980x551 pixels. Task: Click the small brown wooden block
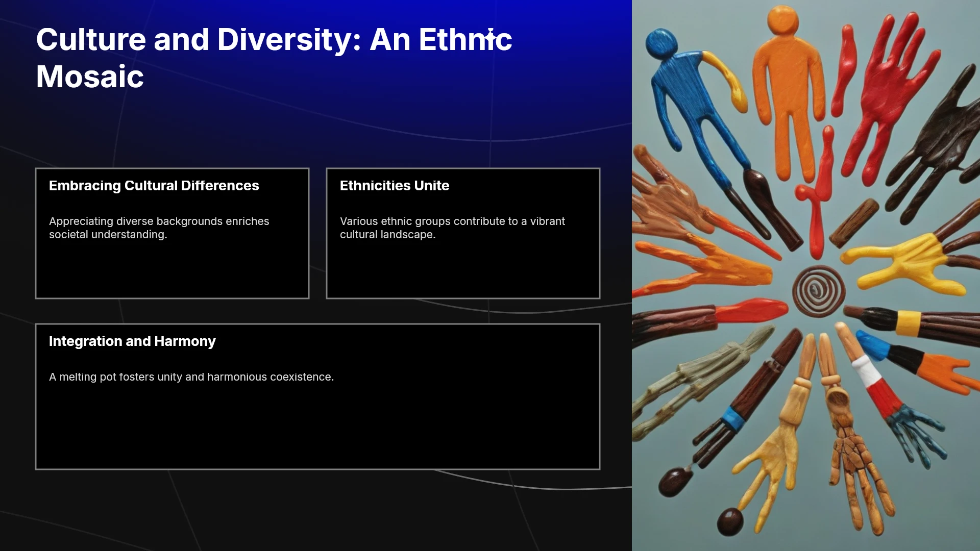click(x=854, y=222)
